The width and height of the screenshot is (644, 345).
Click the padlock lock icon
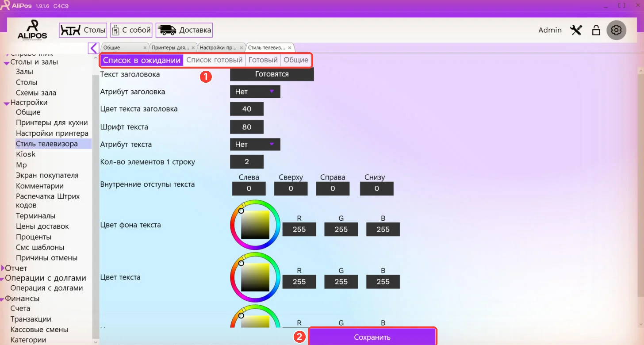596,30
